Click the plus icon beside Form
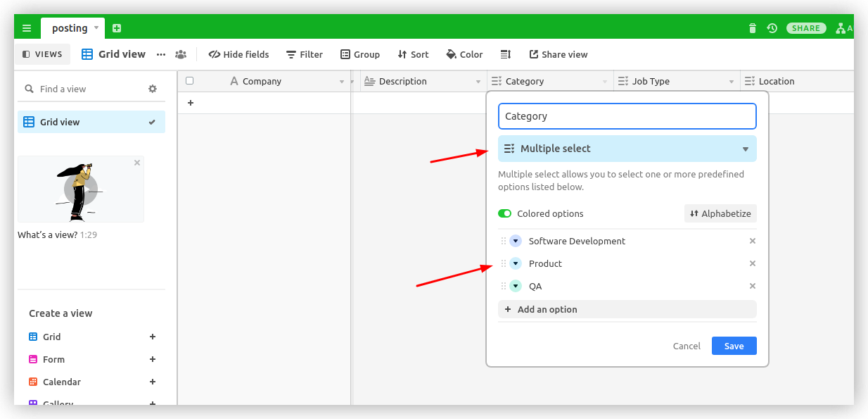The height and width of the screenshot is (419, 868). tap(153, 359)
